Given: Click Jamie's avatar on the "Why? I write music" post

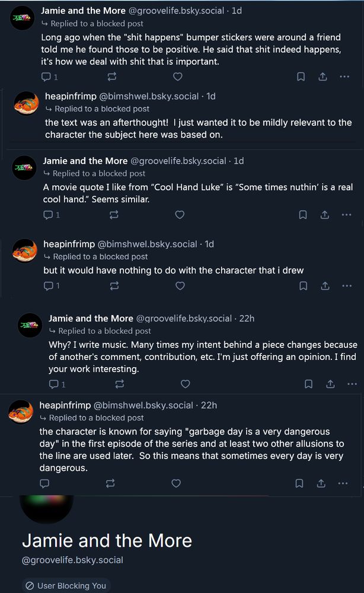Looking at the screenshot, I should pos(30,325).
